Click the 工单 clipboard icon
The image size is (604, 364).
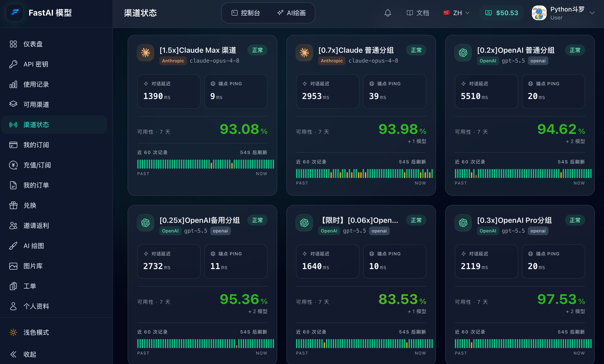click(13, 286)
